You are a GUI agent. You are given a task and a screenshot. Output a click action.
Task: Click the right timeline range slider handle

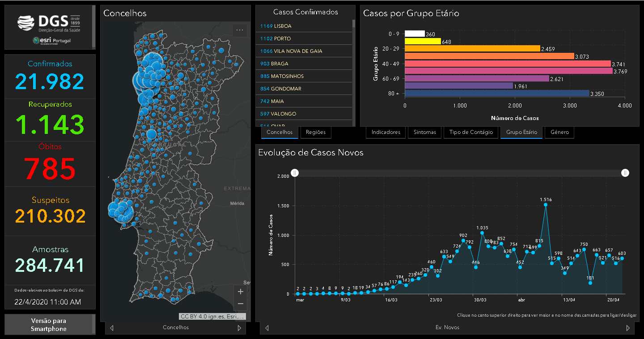(625, 173)
